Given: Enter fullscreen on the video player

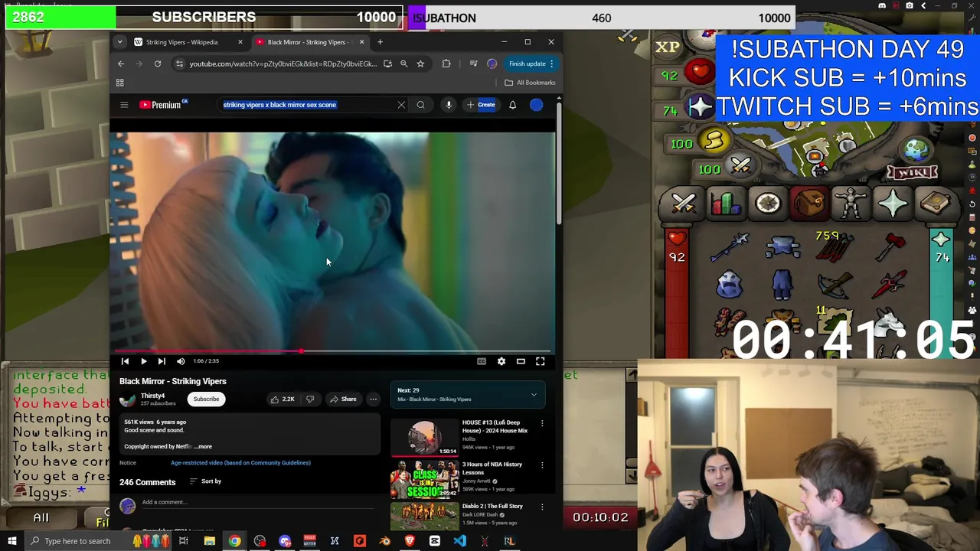Looking at the screenshot, I should [x=540, y=361].
